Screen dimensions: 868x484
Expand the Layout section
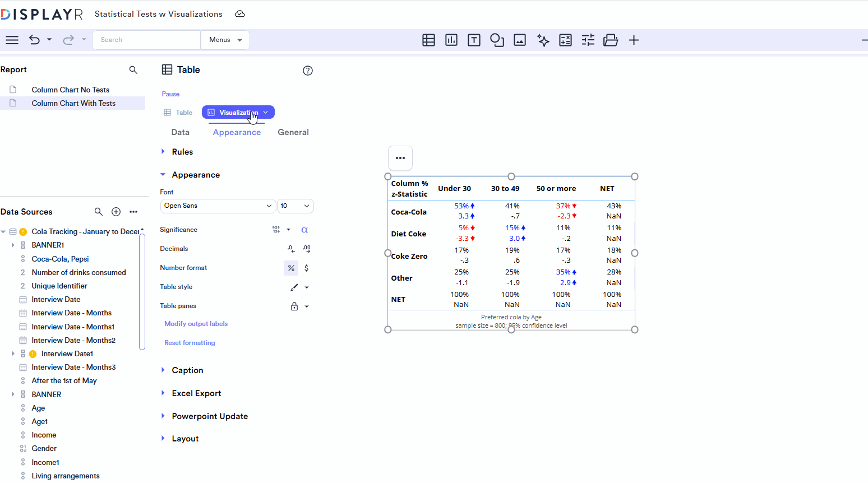tap(163, 439)
